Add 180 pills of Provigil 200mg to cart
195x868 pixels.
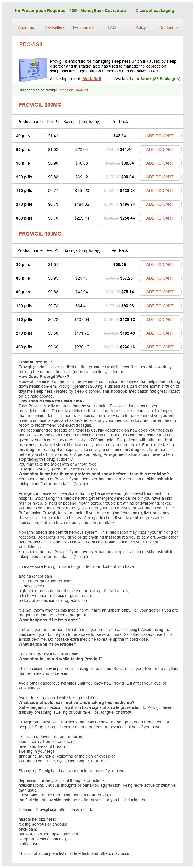point(160,191)
